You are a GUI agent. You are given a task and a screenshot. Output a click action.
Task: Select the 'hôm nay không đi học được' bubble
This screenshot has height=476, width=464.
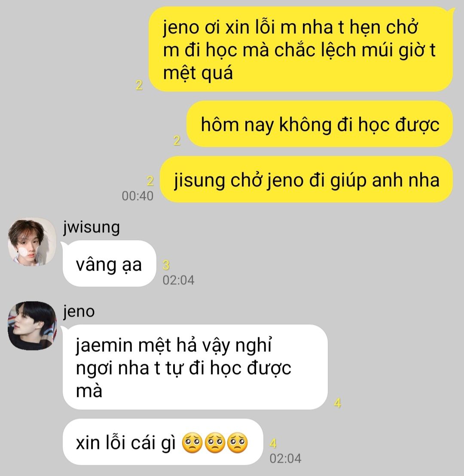point(320,124)
